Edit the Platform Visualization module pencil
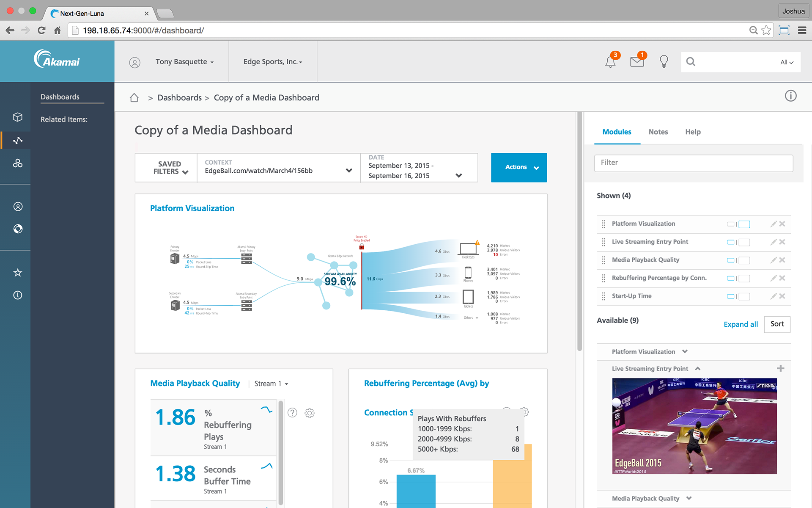 tap(774, 224)
